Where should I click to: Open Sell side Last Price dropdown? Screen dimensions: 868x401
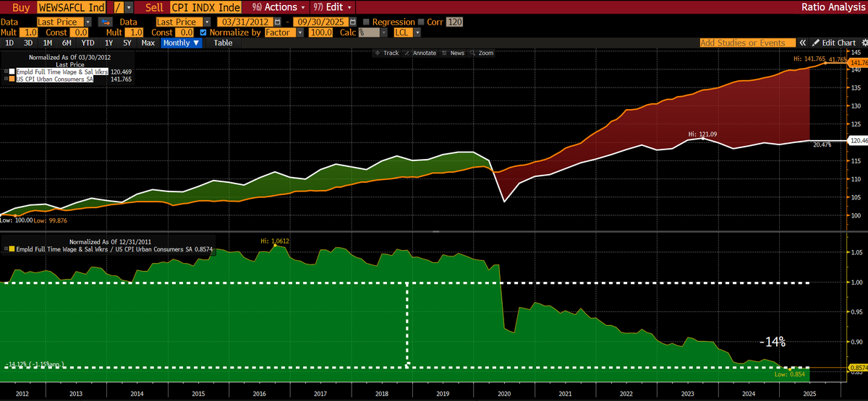(x=207, y=22)
